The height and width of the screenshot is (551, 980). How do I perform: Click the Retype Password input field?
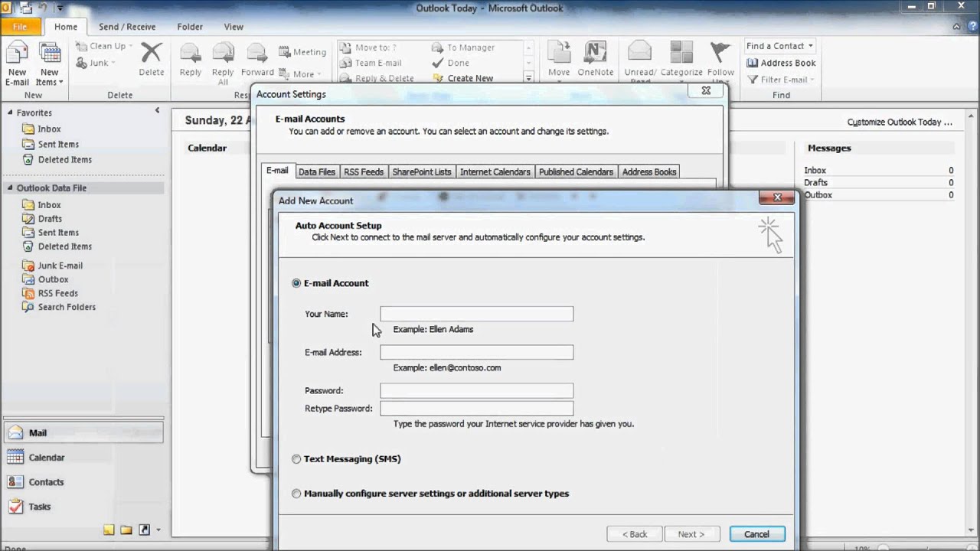476,408
